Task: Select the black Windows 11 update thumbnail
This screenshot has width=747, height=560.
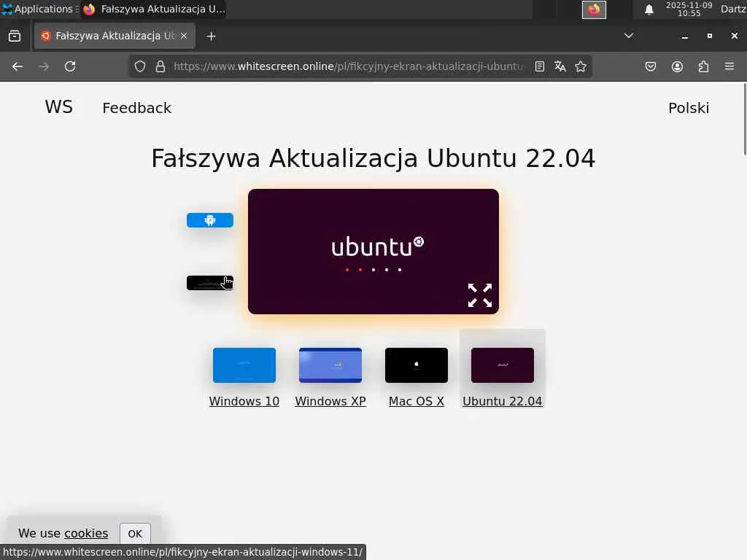Action: coord(210,283)
